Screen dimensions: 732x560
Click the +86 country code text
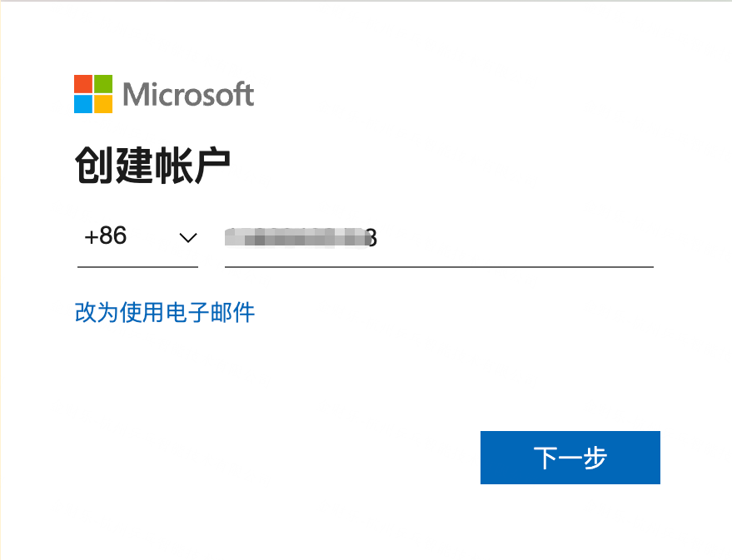tap(105, 236)
